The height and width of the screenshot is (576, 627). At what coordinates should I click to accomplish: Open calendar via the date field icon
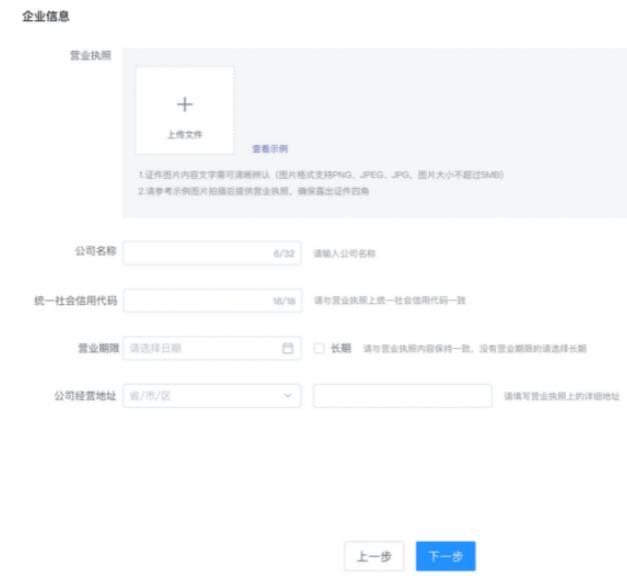[x=289, y=348]
